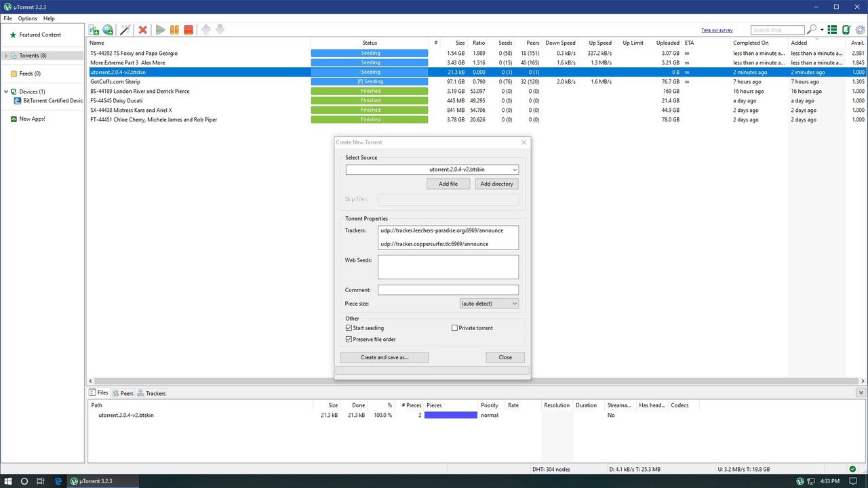Open the Options menu
Image resolution: width=868 pixels, height=488 pixels.
coord(28,18)
